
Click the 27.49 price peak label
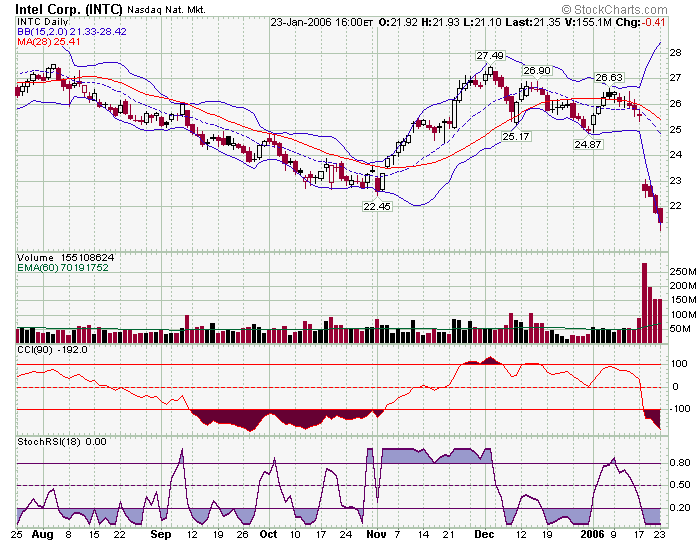point(490,56)
